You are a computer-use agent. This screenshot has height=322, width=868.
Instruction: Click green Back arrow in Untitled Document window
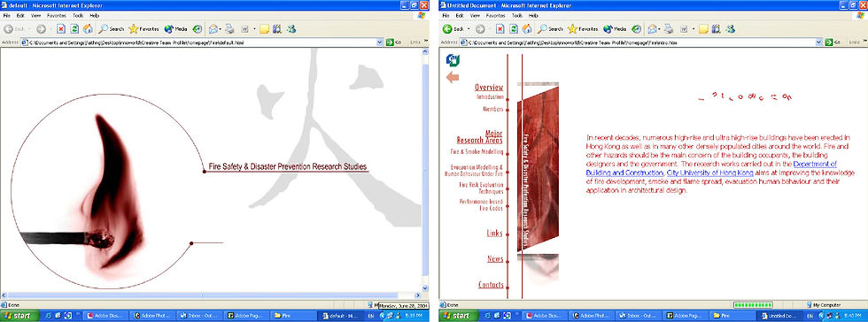click(447, 29)
